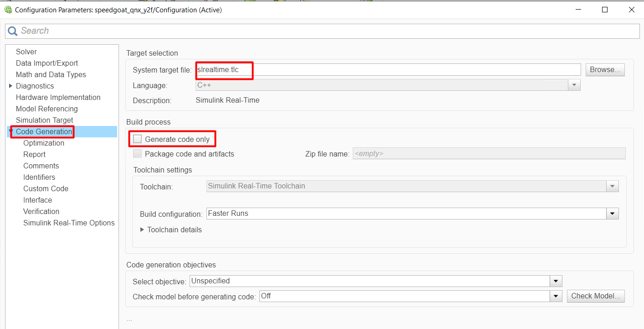Click in the System target file field
Image resolution: width=644 pixels, height=329 pixels.
click(x=387, y=70)
